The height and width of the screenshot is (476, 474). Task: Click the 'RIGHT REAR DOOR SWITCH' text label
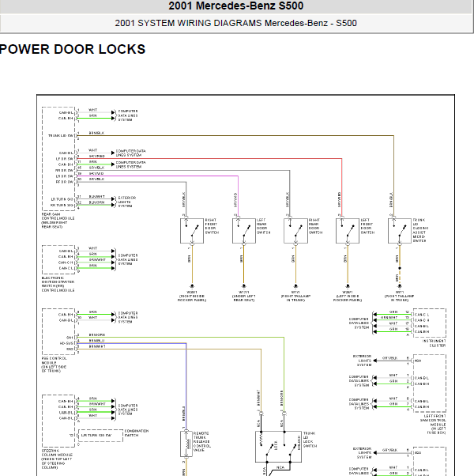tap(315, 226)
